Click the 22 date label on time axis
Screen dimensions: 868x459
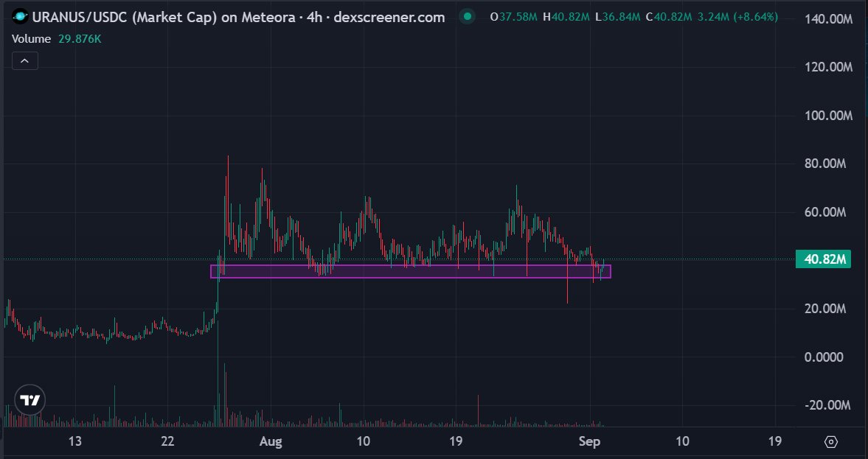tap(167, 441)
